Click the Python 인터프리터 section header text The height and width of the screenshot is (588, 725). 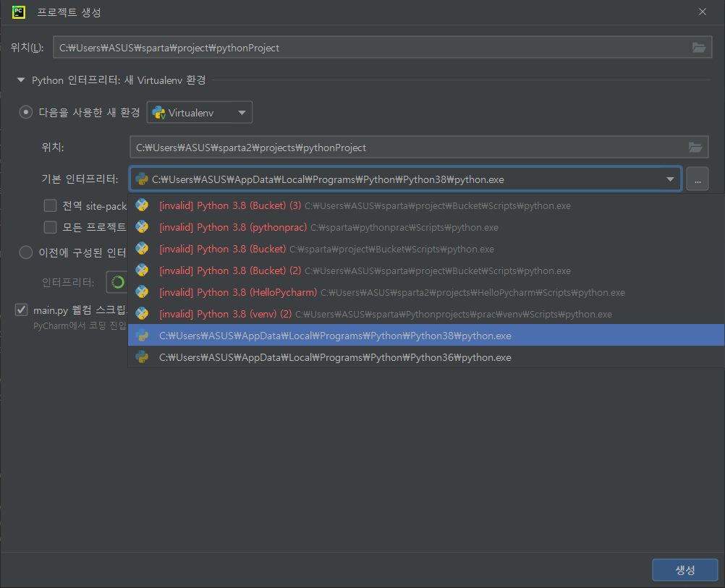119,80
